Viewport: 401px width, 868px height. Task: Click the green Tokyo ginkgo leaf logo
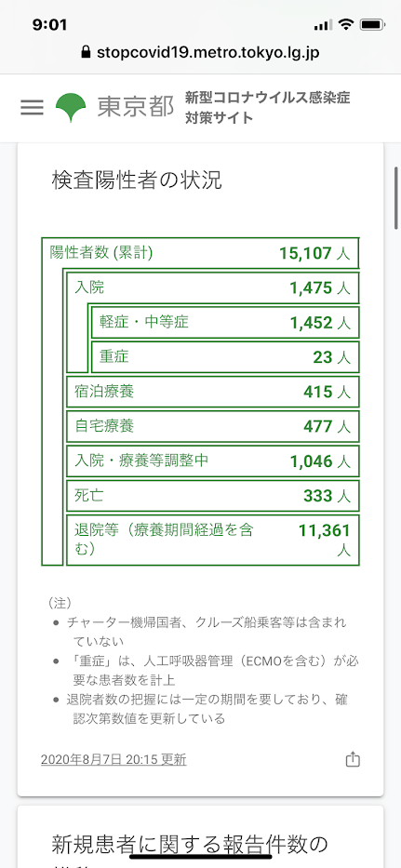click(x=71, y=107)
